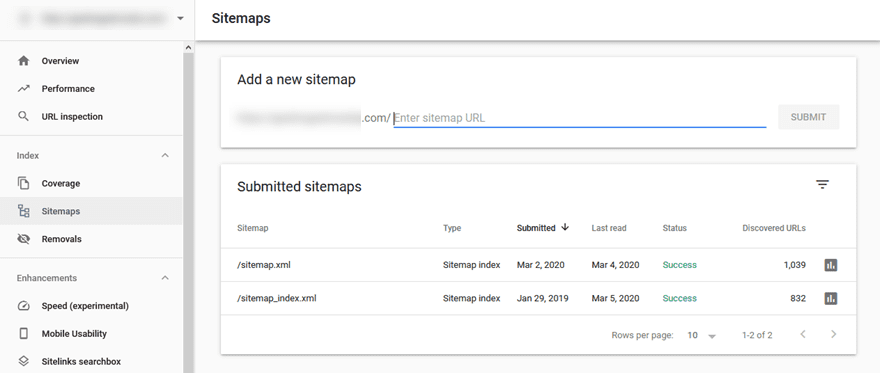880x373 pixels.
Task: Click the Enter sitemap URL field
Action: click(580, 118)
